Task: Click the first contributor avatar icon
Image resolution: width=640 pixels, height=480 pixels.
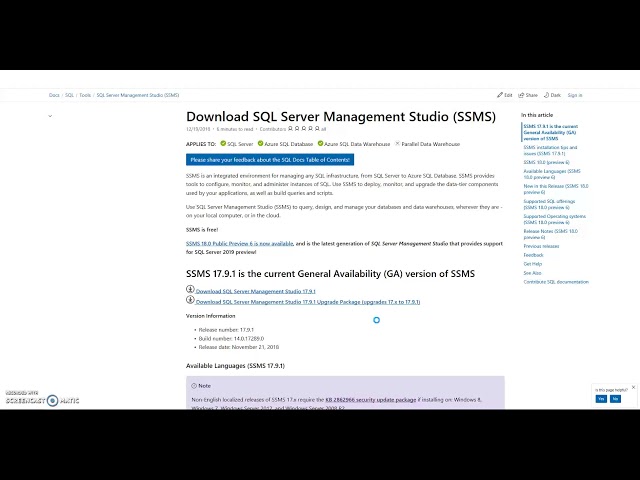Action: pyautogui.click(x=290, y=129)
